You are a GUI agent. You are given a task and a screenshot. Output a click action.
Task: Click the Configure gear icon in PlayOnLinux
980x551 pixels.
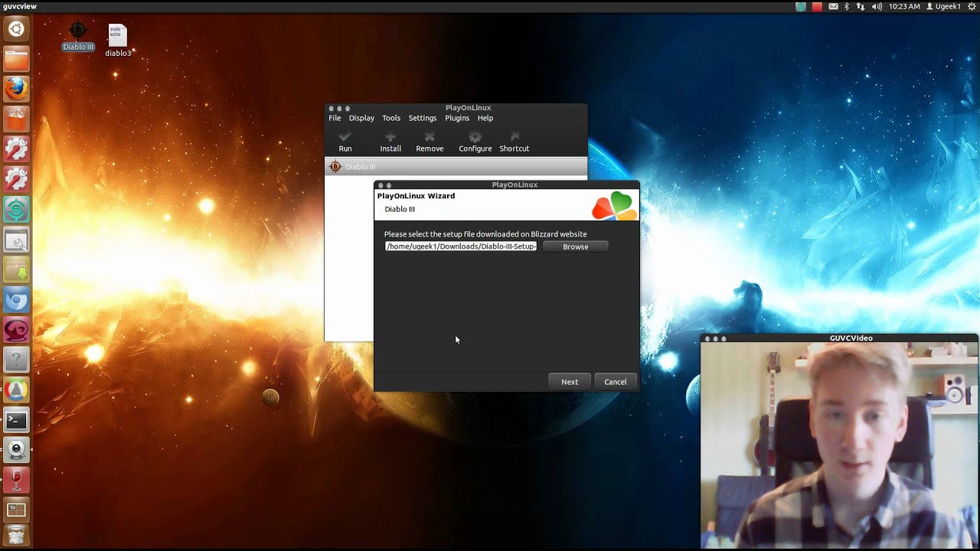(x=475, y=136)
